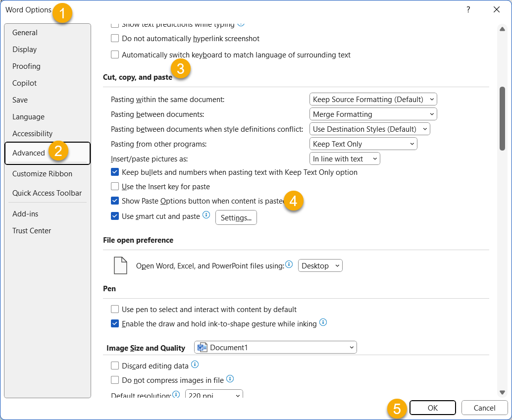Screen dimensions: 512x420
Task: Click info icon next to file open preference
Action: coord(289,264)
